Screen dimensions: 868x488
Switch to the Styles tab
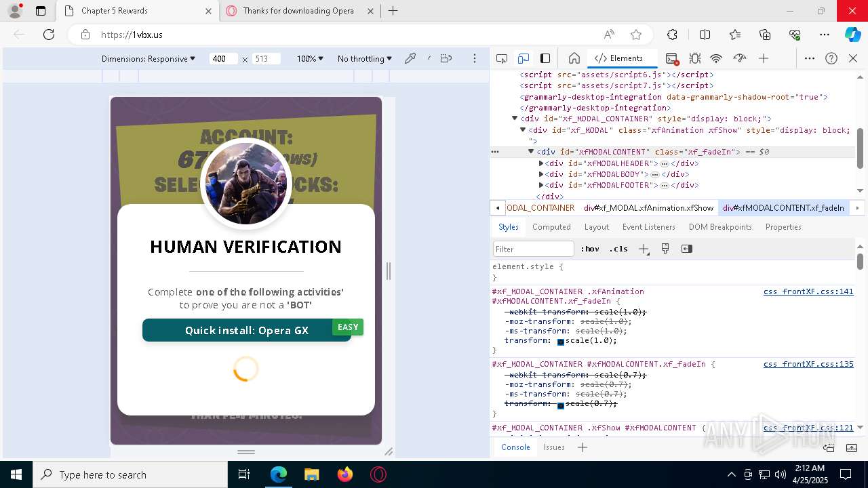508,227
